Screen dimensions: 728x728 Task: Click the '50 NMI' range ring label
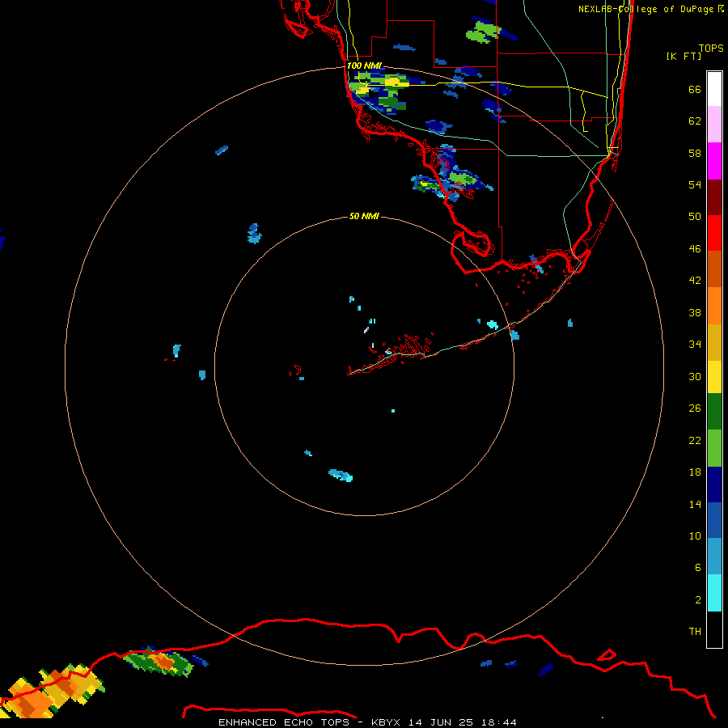(x=364, y=216)
